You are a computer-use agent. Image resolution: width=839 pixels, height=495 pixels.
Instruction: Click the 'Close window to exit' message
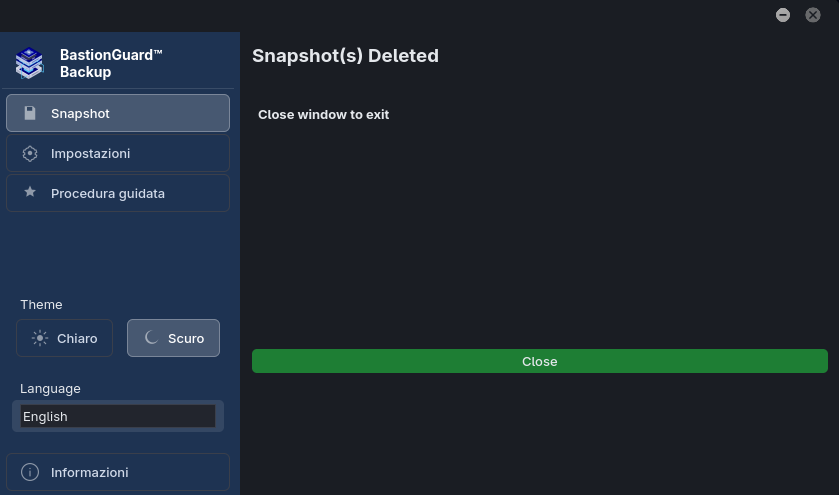click(x=324, y=115)
